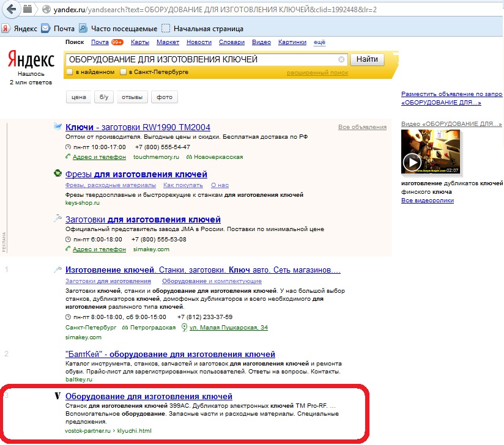Screen dimensions: 504x445
Task: Open 'ул. Малая Пушкарская, 34' address link
Action: (229, 328)
